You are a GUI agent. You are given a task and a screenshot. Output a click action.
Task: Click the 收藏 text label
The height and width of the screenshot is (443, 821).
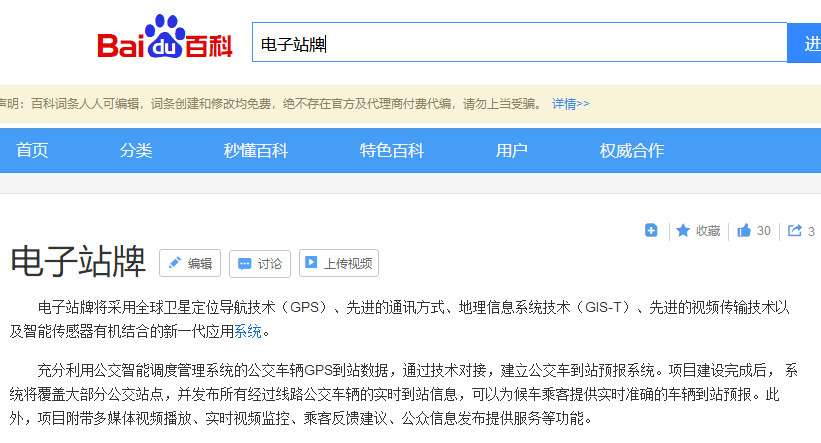pyautogui.click(x=708, y=231)
